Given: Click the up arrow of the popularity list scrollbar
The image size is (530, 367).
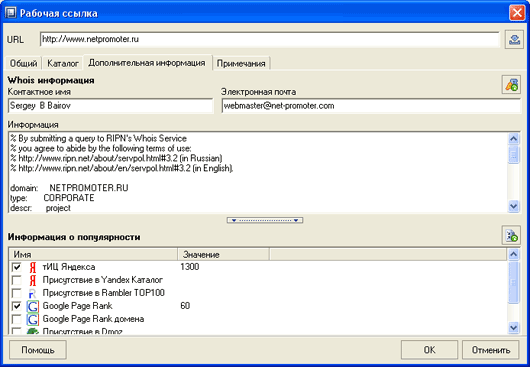Looking at the screenshot, I should [513, 254].
